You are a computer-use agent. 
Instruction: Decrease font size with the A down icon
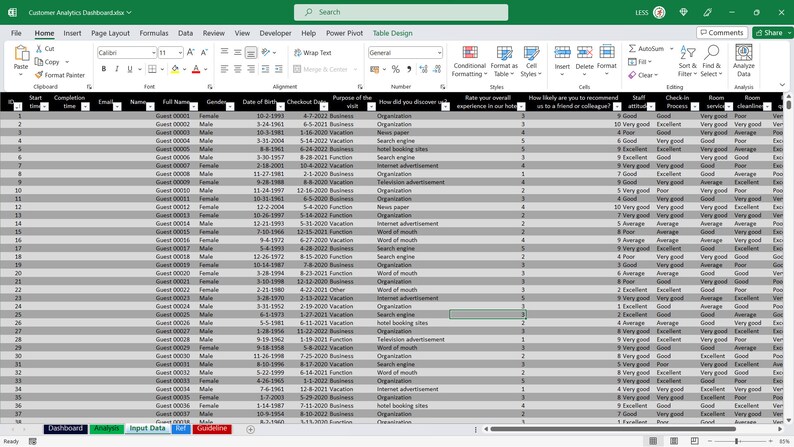click(204, 52)
